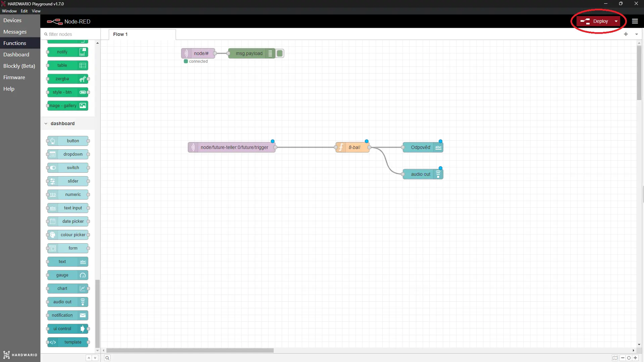The width and height of the screenshot is (644, 362).
Task: Pick the style - btn palette node
Action: point(67,92)
